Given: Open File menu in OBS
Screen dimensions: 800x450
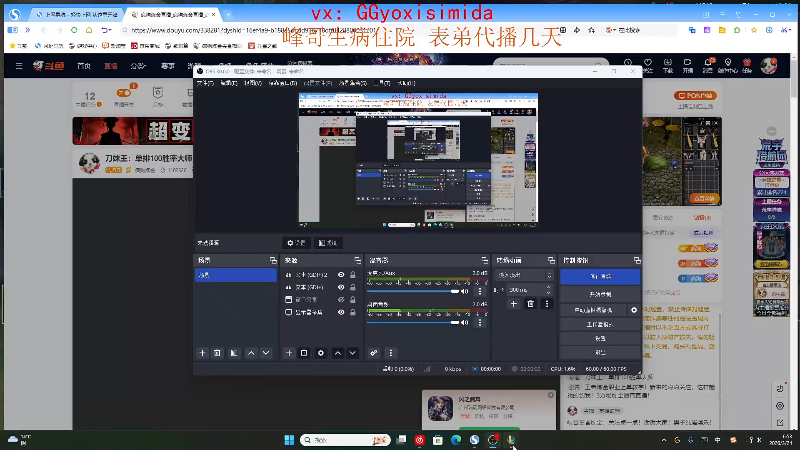Looking at the screenshot, I should (205, 83).
